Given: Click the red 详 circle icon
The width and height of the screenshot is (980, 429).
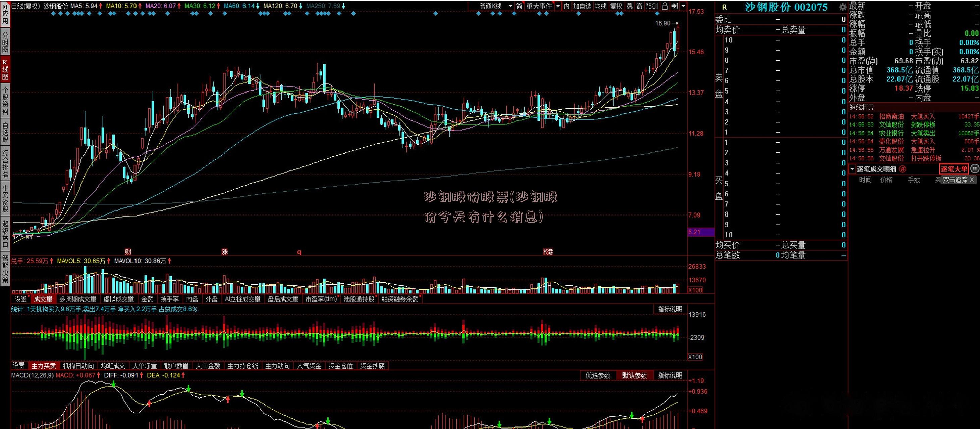Looking at the screenshot, I should point(903,169).
